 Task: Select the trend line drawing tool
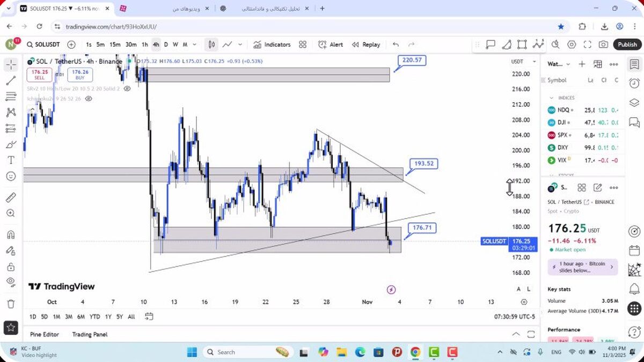(x=11, y=81)
